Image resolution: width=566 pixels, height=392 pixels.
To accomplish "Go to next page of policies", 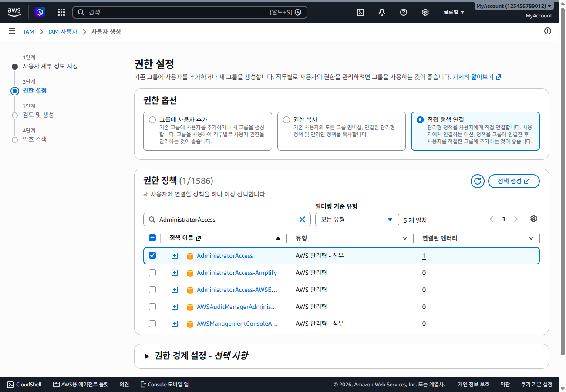I will click(516, 219).
